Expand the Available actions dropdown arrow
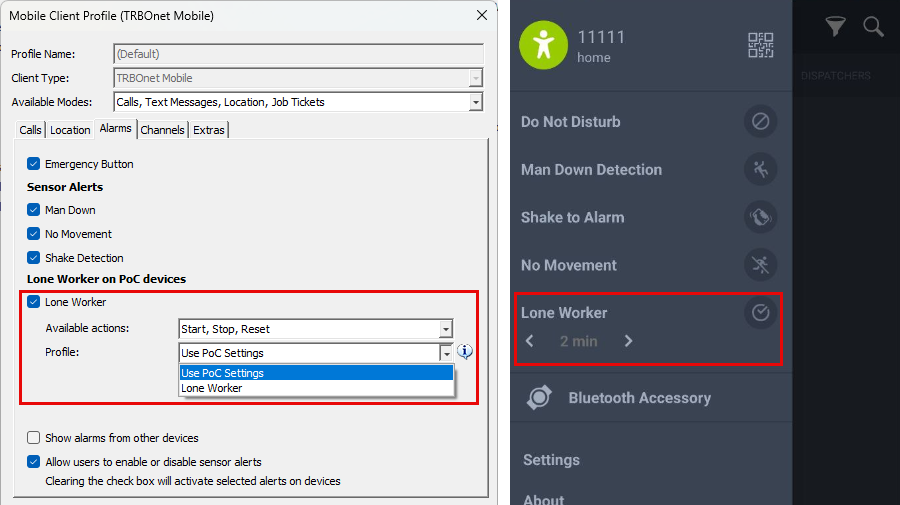 click(446, 329)
